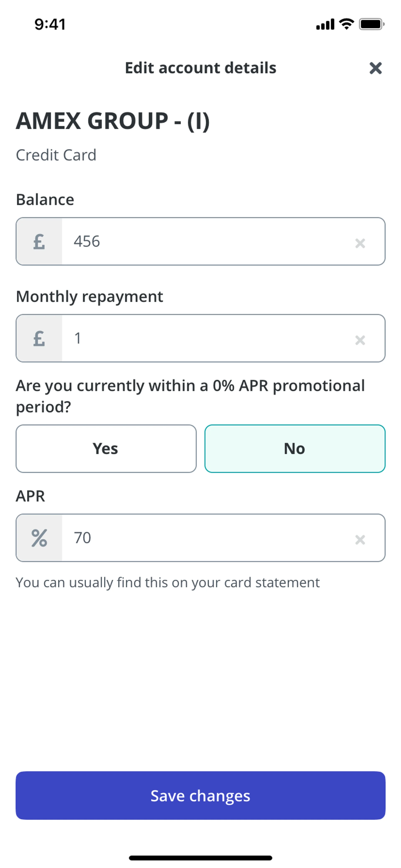
Task: Clear the APR field value
Action: tap(360, 539)
